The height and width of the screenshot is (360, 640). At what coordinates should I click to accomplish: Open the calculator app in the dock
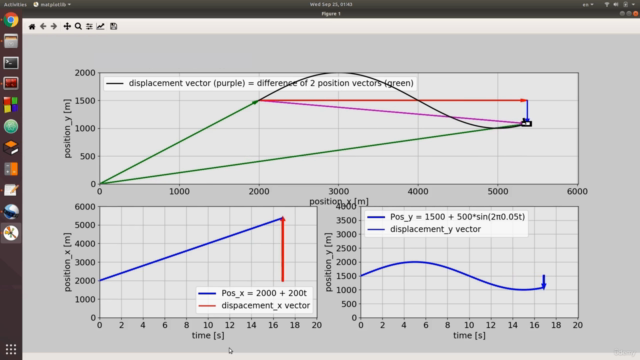pyautogui.click(x=11, y=169)
